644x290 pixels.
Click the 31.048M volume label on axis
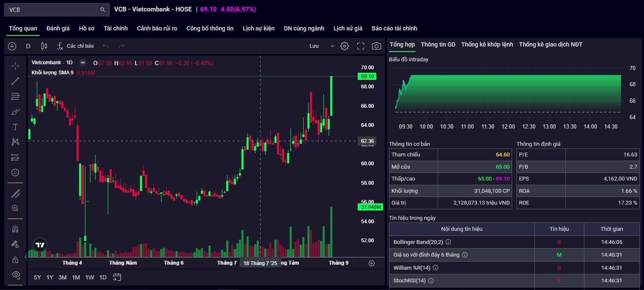point(370,207)
